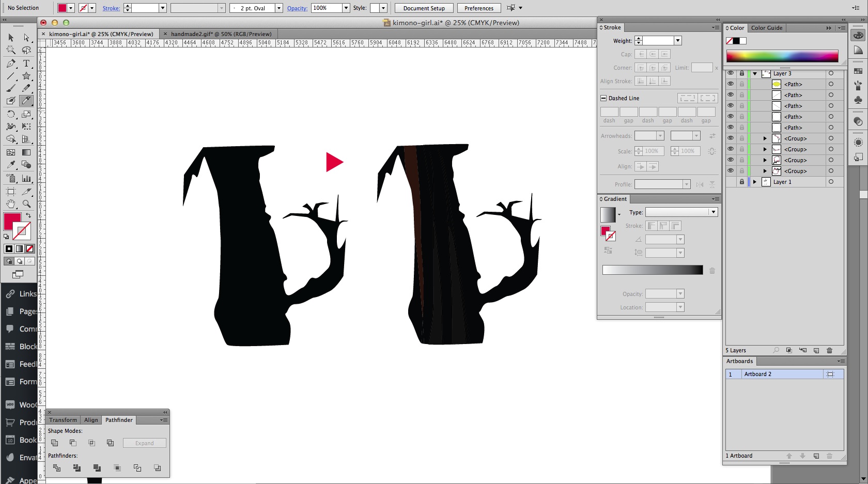Open the handmade2.gif document tab
This screenshot has width=868, height=484.
tap(221, 34)
